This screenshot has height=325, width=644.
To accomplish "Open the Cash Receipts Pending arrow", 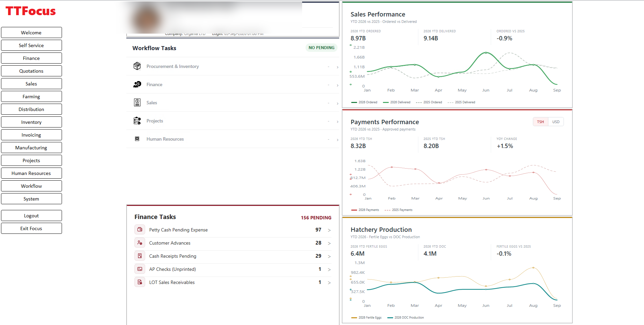I will tap(329, 256).
